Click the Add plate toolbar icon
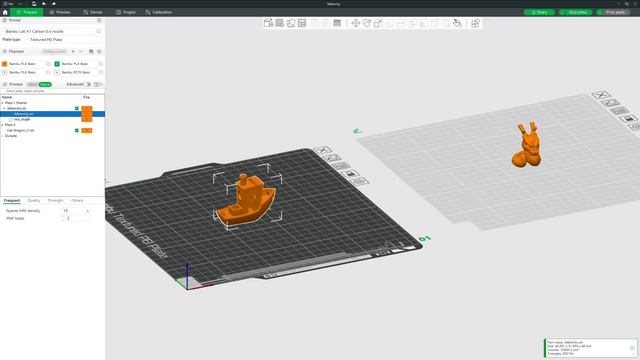This screenshot has height=360, width=640. pos(280,23)
